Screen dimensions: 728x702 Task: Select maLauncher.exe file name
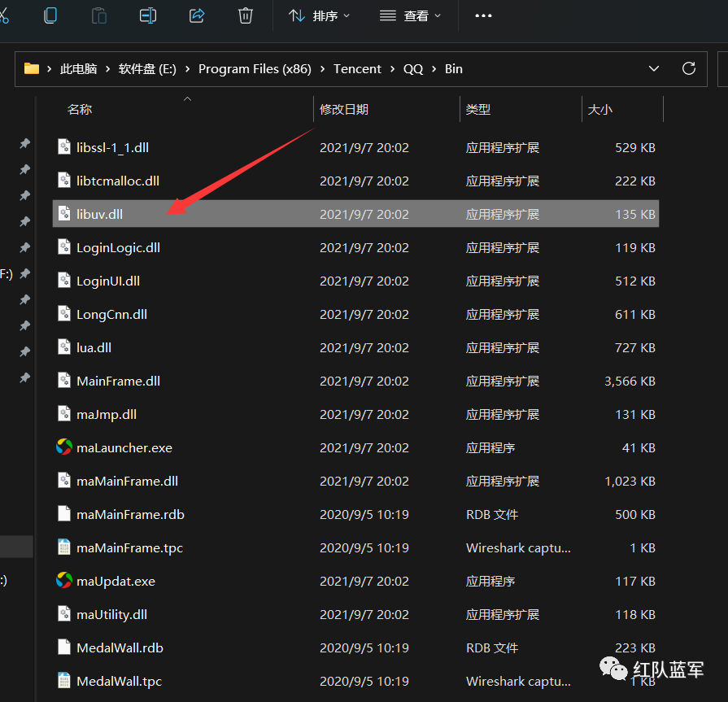click(x=124, y=448)
